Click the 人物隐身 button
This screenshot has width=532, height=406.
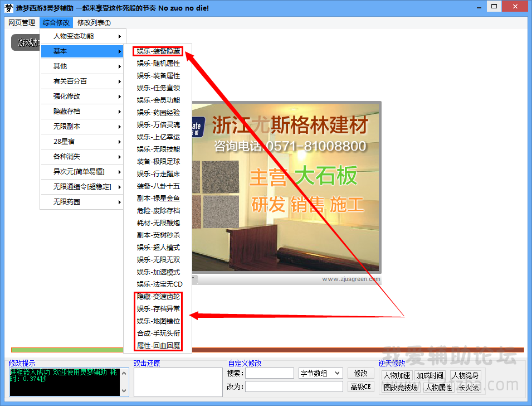[x=465, y=375]
